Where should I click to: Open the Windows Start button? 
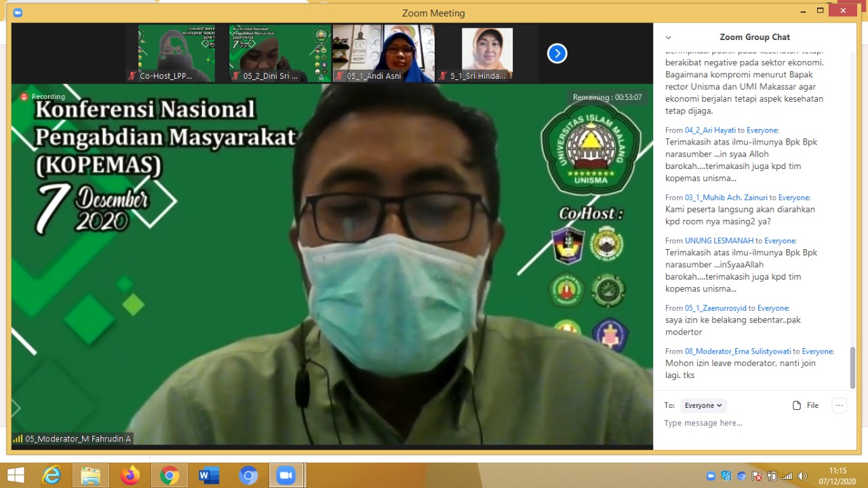[x=15, y=475]
